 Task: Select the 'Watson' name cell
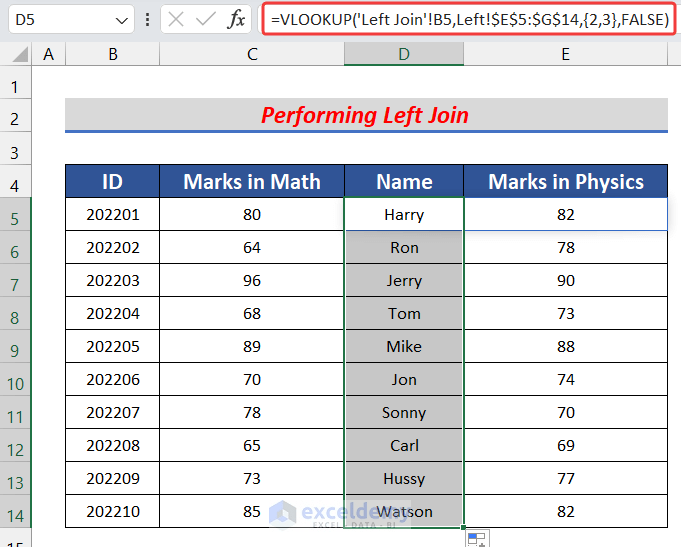point(404,511)
